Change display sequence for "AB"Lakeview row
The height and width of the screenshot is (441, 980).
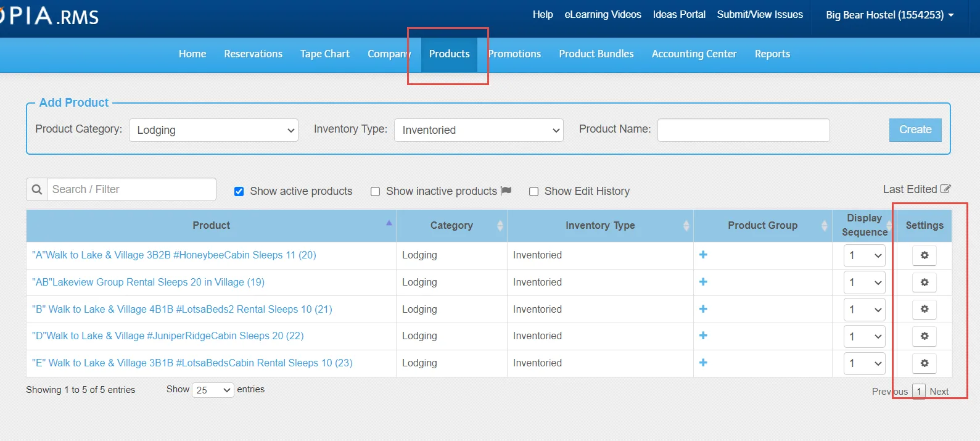tap(865, 282)
